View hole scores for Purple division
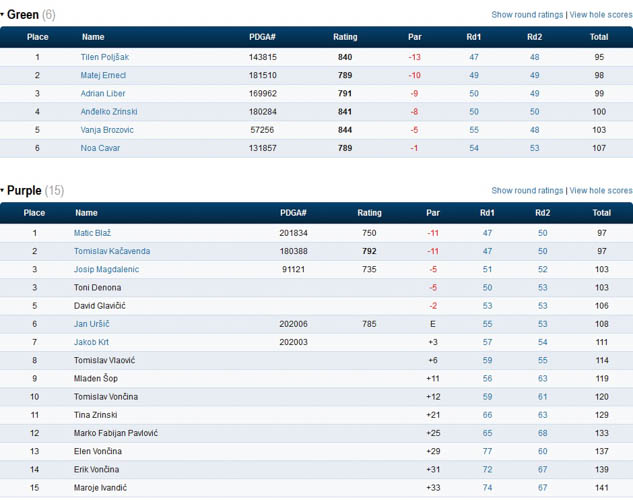Viewport: 633px width, 500px height. (600, 190)
